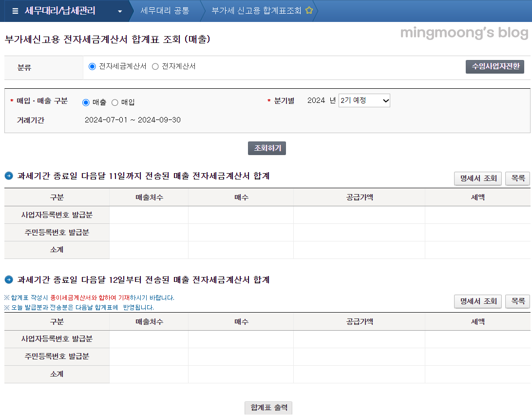Open the hamburger menu in the top navigation
The height and width of the screenshot is (416, 532).
coord(15,10)
